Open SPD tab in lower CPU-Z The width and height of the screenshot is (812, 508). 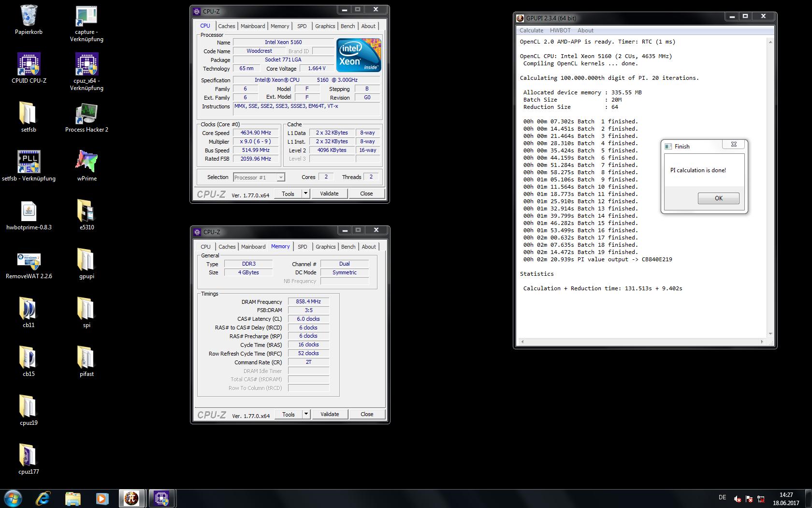[x=303, y=247]
